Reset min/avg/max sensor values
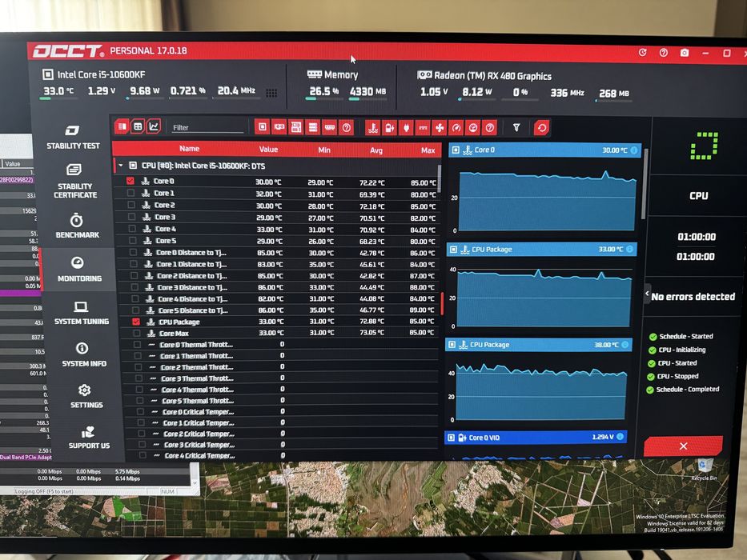This screenshot has width=747, height=560. (x=542, y=128)
